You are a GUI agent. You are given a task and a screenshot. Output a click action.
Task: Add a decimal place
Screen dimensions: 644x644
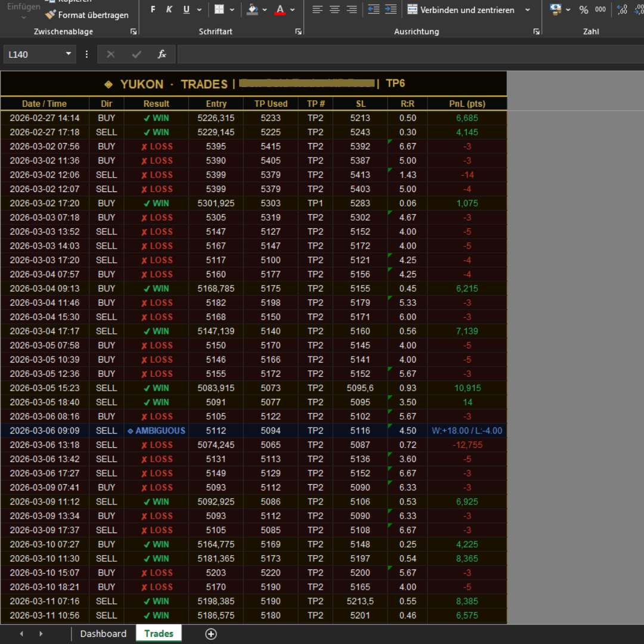[622, 10]
